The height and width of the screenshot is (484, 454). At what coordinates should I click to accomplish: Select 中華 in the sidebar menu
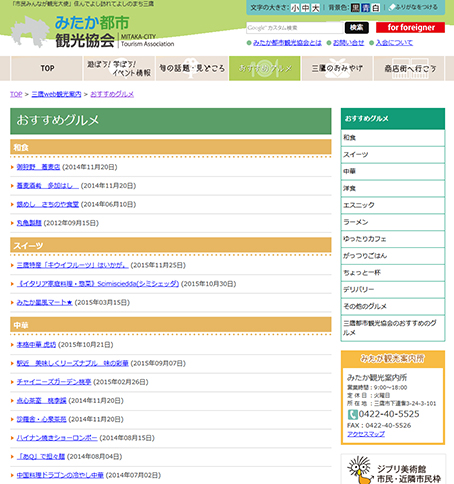[x=393, y=171]
